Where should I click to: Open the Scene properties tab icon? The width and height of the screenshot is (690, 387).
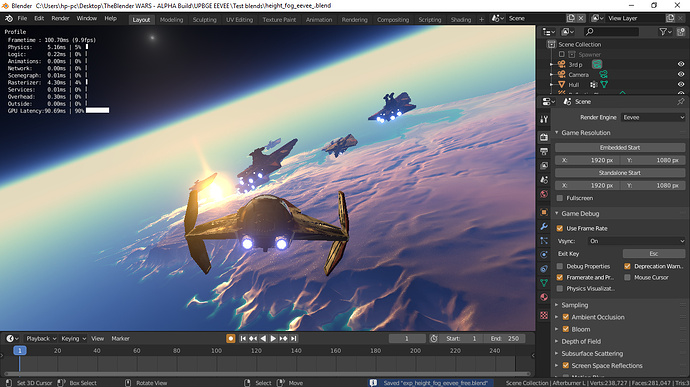(544, 180)
